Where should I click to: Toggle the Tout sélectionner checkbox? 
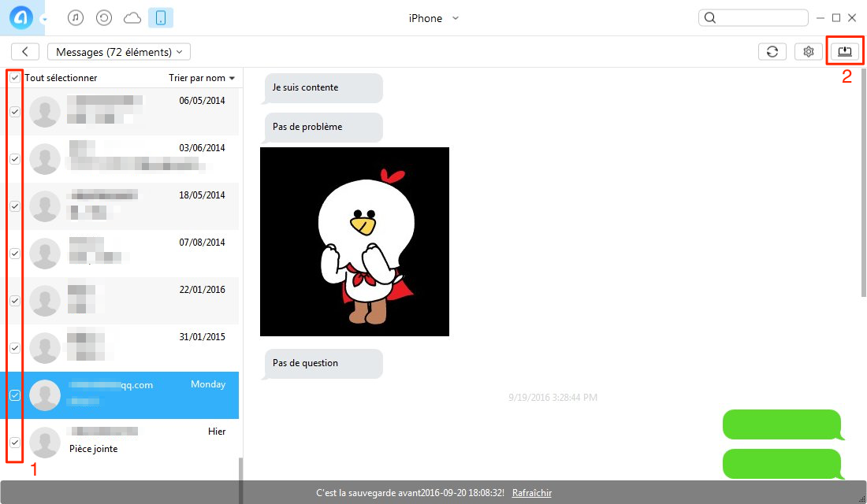[x=15, y=78]
